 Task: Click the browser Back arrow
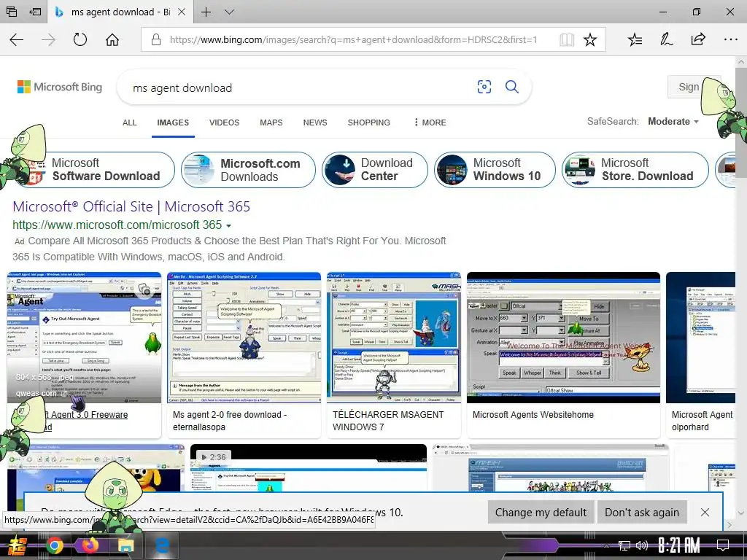point(17,39)
